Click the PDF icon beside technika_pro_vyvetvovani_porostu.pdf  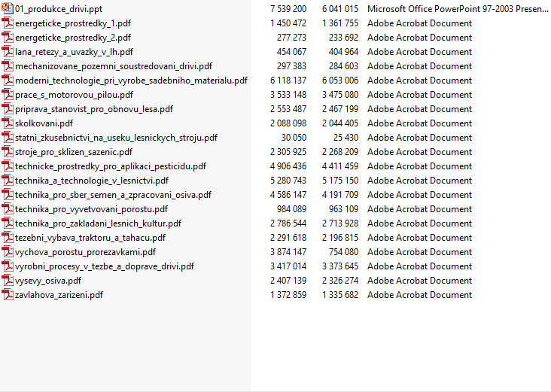pos(8,209)
